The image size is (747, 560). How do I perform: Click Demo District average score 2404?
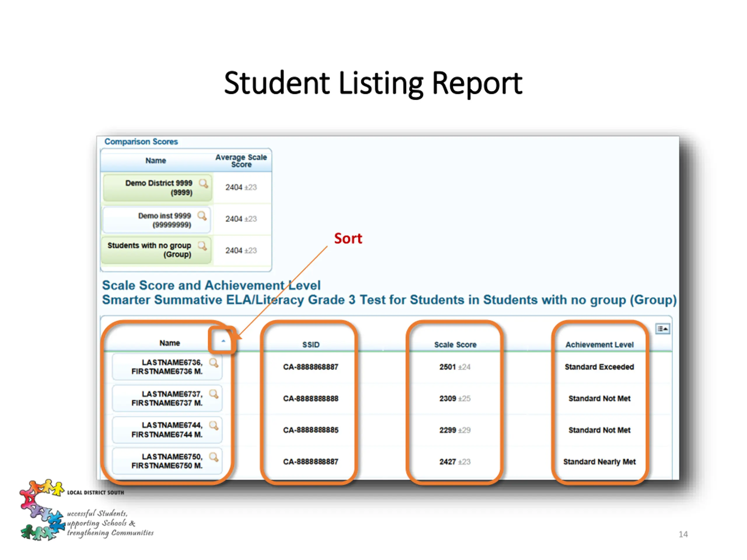tap(234, 187)
